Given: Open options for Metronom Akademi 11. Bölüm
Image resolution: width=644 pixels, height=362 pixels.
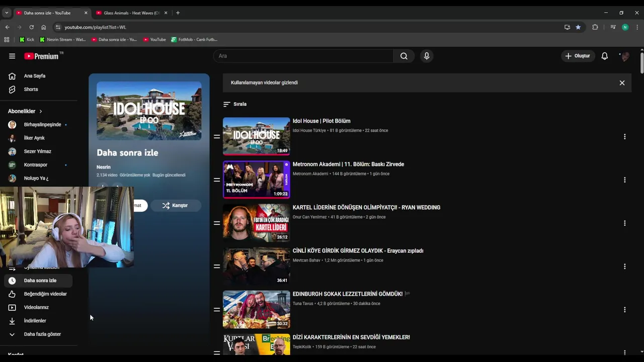Looking at the screenshot, I should [x=624, y=179].
